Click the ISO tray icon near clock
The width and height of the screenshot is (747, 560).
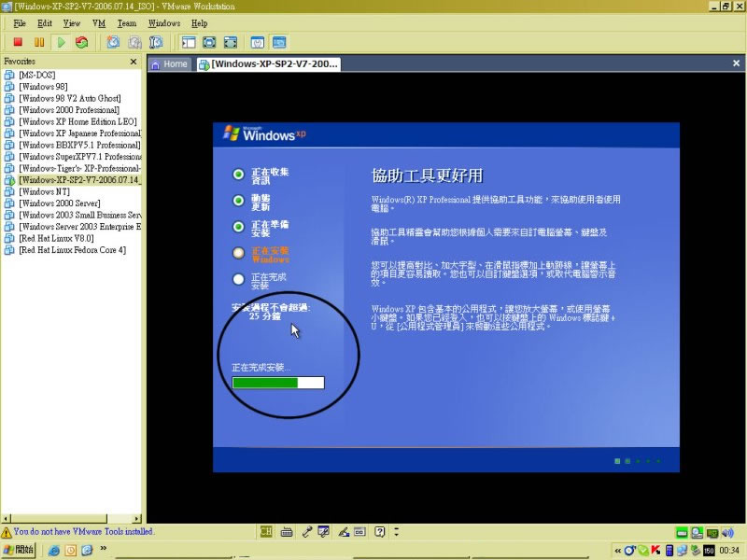[x=709, y=551]
